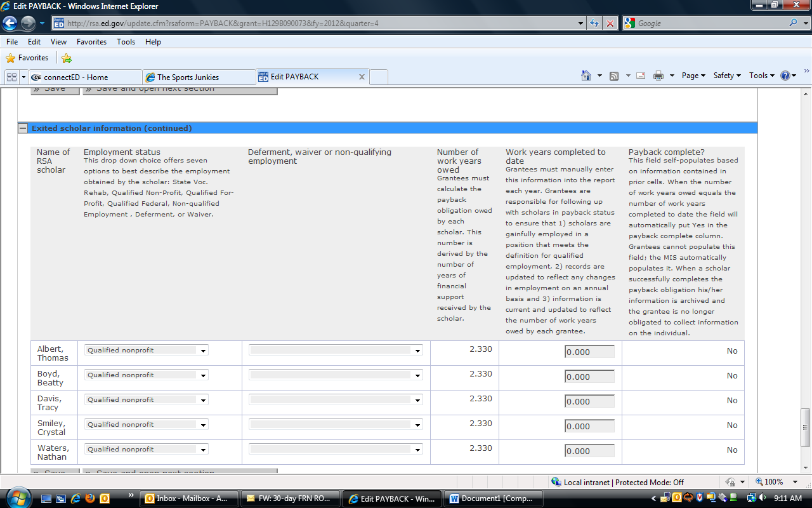Open the address bar history dropdown arrow
812x508 pixels.
581,23
